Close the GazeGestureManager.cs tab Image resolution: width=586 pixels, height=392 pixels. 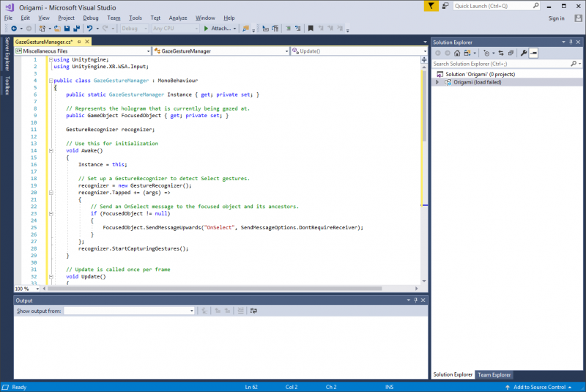point(87,42)
